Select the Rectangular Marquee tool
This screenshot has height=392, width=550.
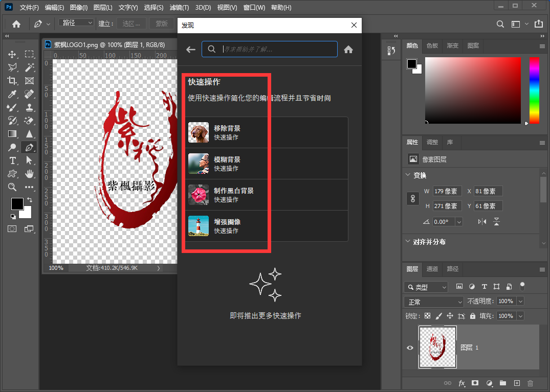[x=29, y=54]
